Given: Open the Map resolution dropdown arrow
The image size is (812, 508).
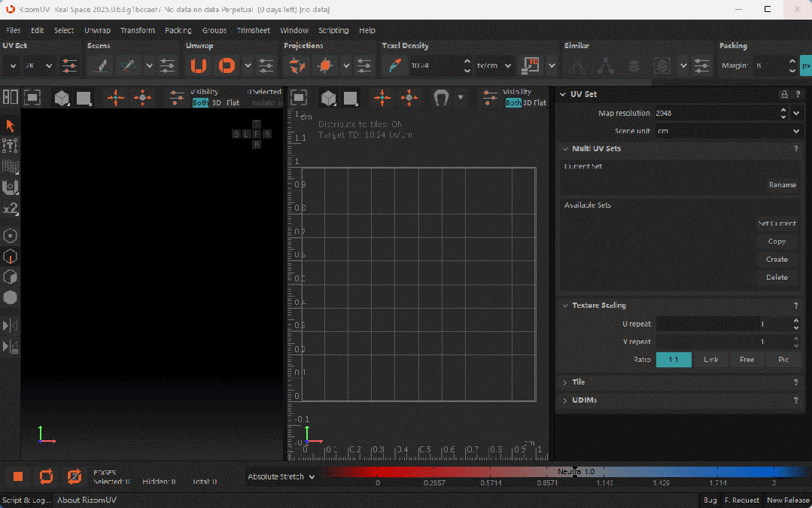Looking at the screenshot, I should [796, 113].
